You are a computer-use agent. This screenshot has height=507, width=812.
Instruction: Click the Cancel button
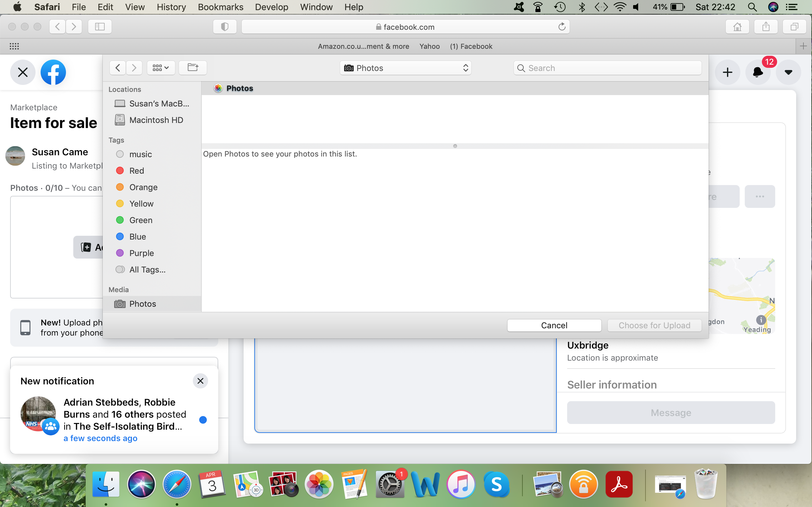tap(554, 325)
